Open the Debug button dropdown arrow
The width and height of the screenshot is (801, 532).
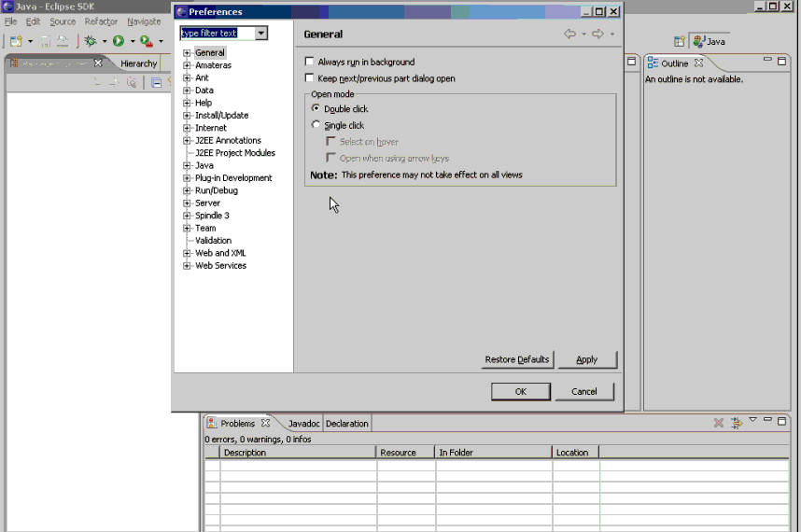pyautogui.click(x=105, y=41)
